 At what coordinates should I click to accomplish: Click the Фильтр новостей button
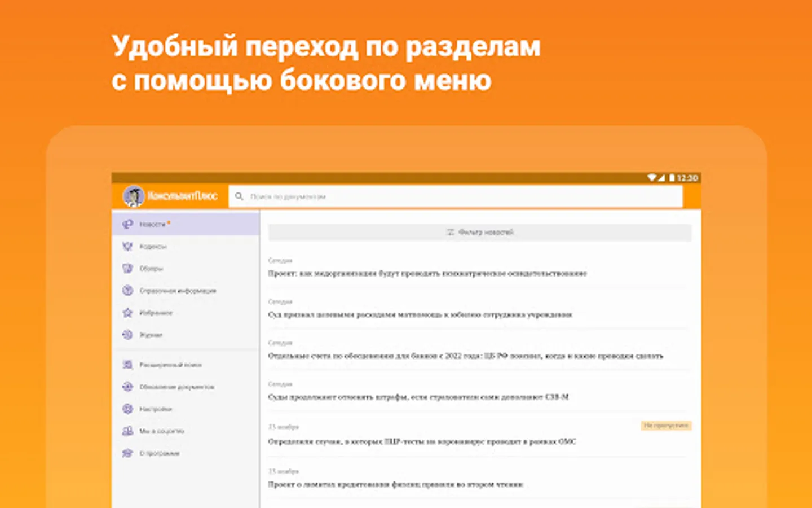coord(480,232)
